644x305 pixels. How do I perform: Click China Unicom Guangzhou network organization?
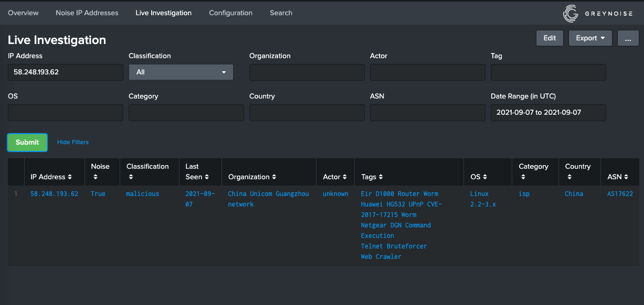[268, 199]
